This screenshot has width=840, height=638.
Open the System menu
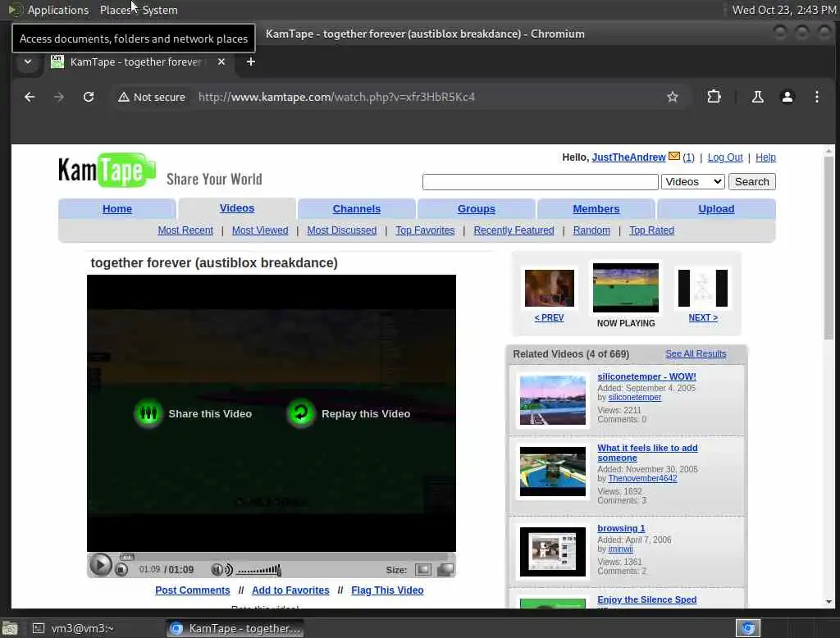click(x=160, y=10)
